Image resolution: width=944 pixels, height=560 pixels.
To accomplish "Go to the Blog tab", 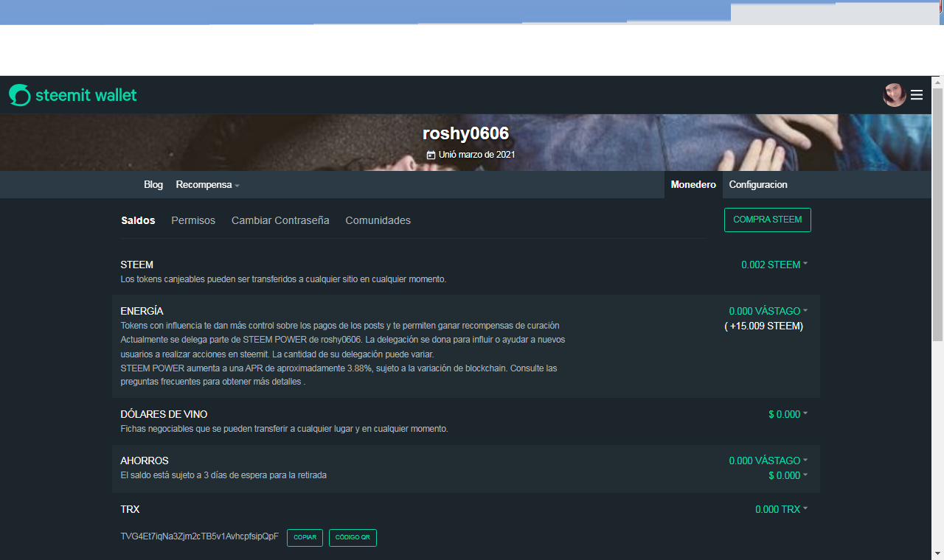I will pyautogui.click(x=153, y=185).
